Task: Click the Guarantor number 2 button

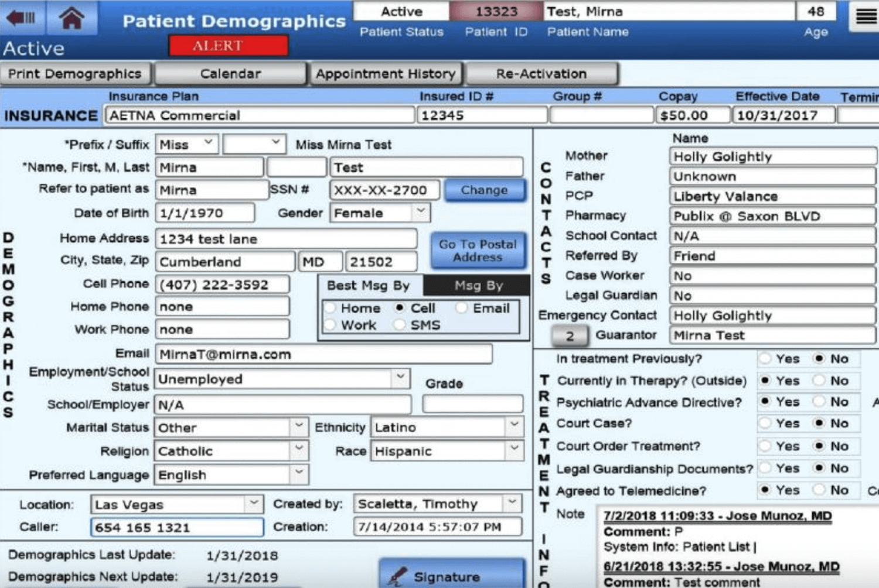Action: [569, 336]
